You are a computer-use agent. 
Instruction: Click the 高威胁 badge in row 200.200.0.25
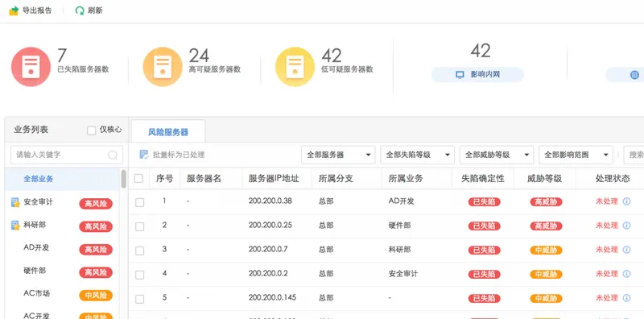click(546, 226)
